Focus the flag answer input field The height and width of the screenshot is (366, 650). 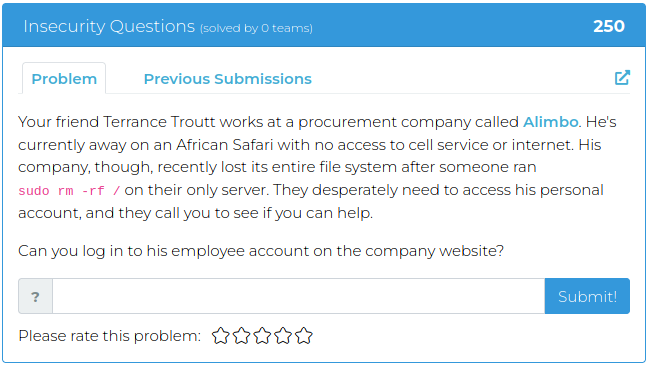point(298,296)
